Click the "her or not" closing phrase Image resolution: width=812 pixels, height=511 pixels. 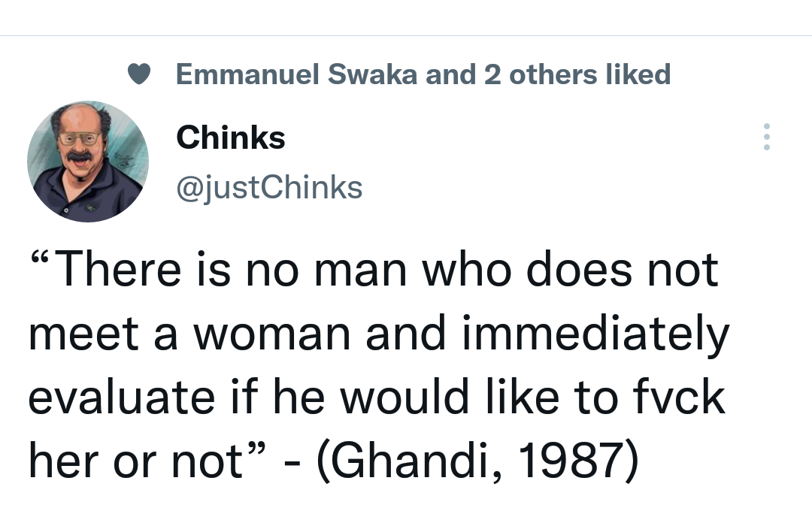pyautogui.click(x=135, y=461)
